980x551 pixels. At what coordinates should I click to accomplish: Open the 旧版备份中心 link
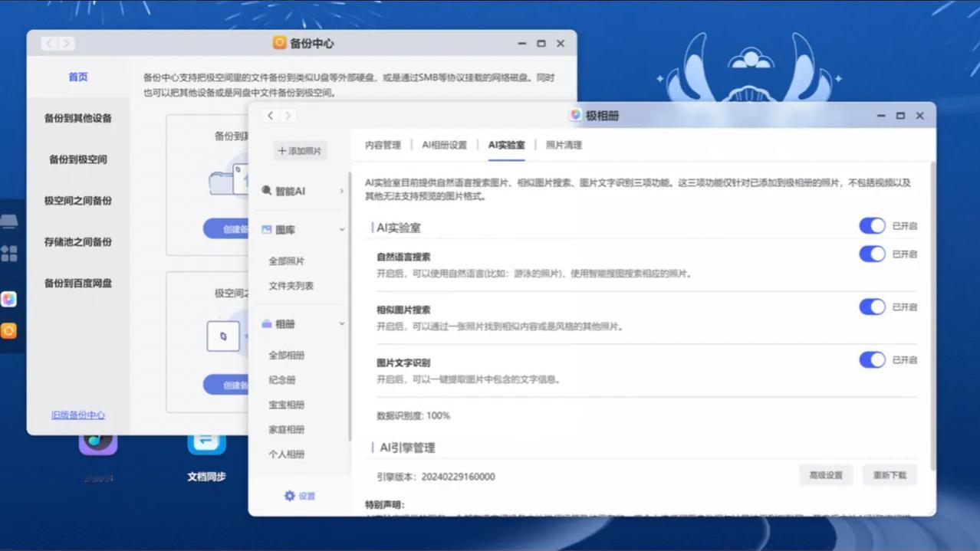(x=78, y=415)
